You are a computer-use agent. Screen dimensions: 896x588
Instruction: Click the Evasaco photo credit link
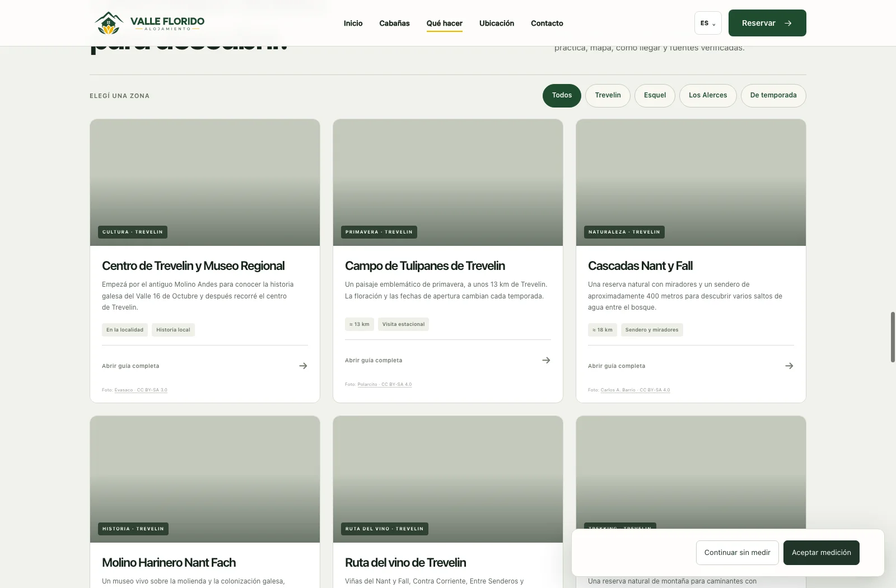(x=141, y=390)
